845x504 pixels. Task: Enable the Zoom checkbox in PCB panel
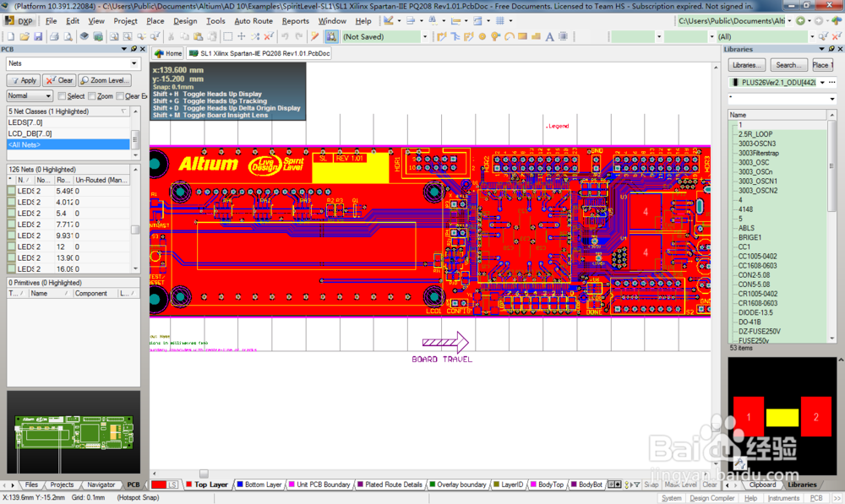(91, 96)
